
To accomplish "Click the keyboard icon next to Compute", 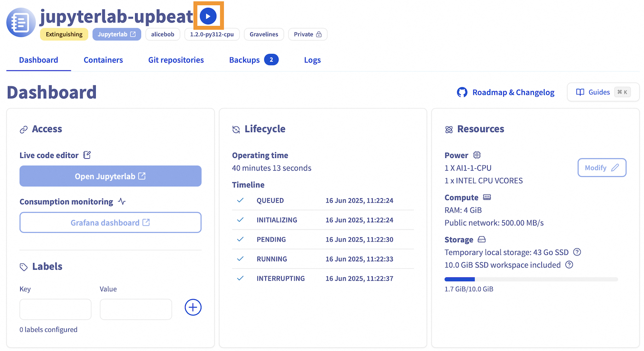I will pos(488,197).
